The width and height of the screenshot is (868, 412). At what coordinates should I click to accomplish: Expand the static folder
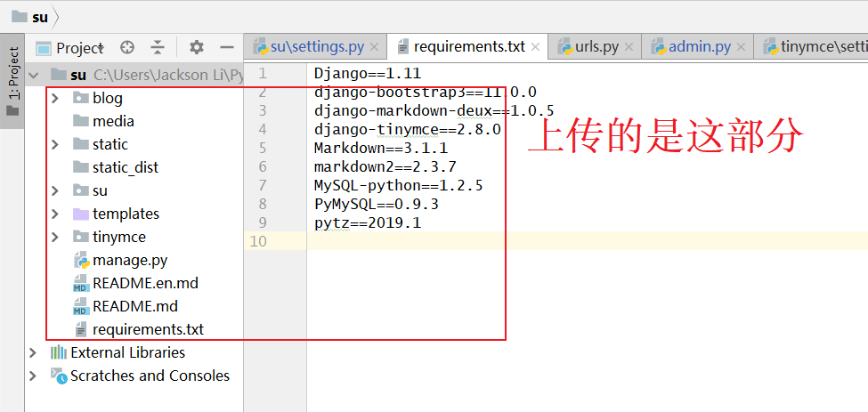[55, 144]
